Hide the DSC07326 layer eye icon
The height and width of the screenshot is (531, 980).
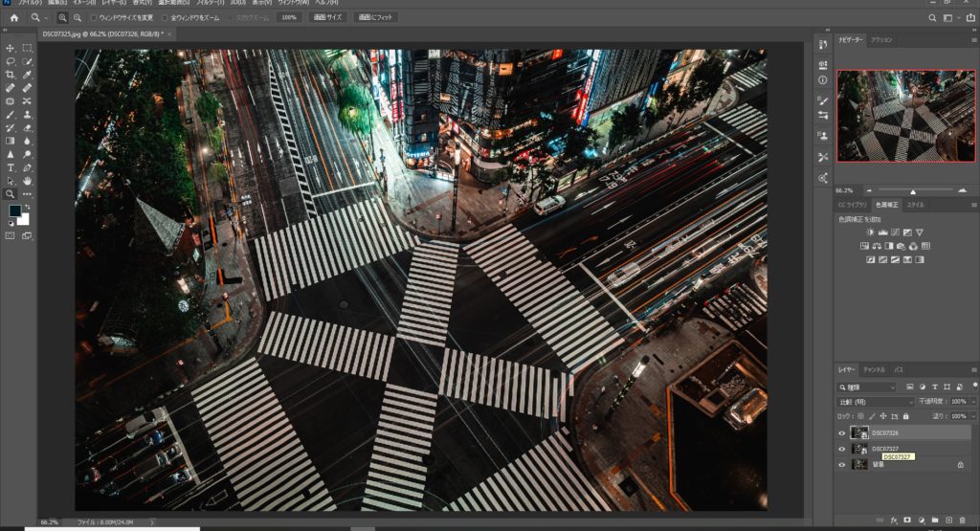(x=842, y=432)
